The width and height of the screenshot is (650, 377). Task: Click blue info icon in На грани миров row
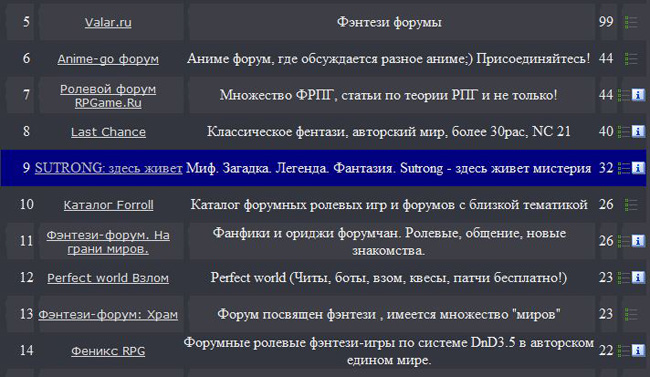(638, 241)
